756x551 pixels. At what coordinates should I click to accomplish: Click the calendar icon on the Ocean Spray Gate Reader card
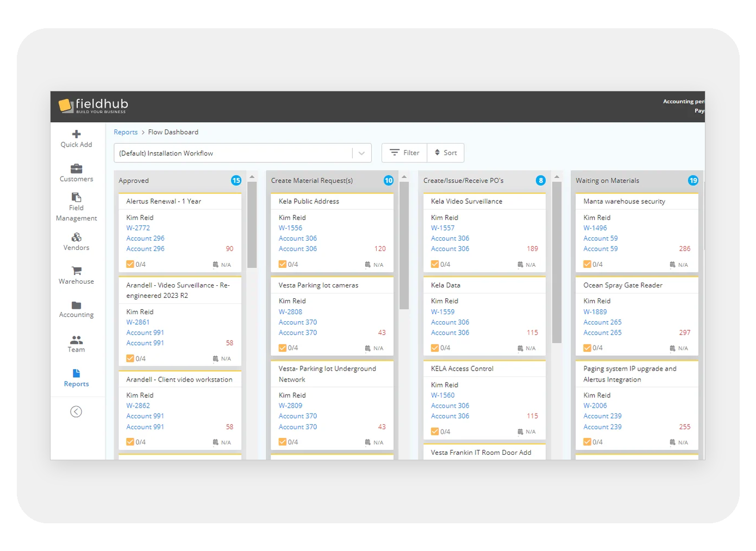coord(672,348)
